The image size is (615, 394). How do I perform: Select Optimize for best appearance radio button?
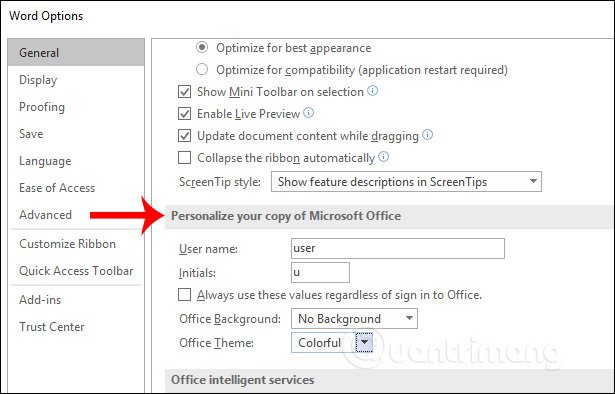tap(202, 47)
